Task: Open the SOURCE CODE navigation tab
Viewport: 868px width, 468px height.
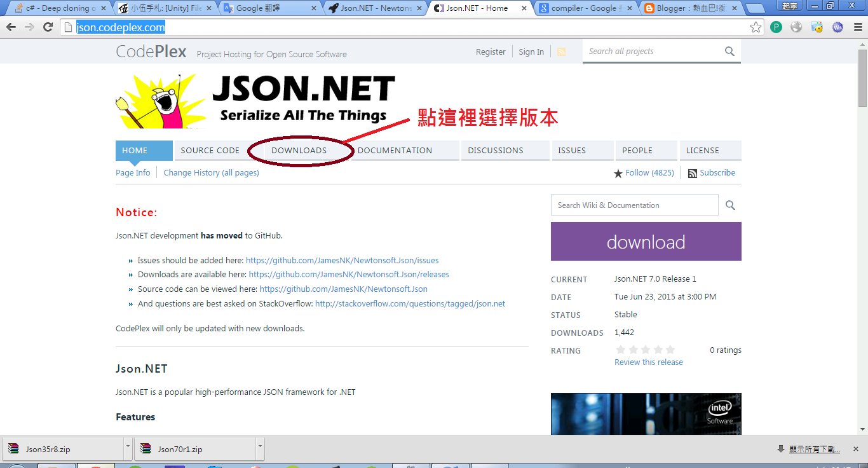Action: (x=210, y=151)
